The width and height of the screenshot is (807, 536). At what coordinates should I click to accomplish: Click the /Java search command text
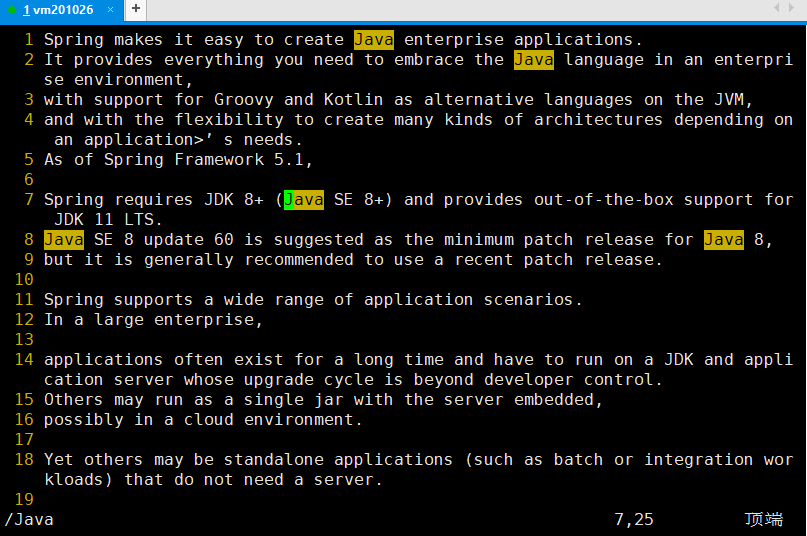tap(29, 520)
